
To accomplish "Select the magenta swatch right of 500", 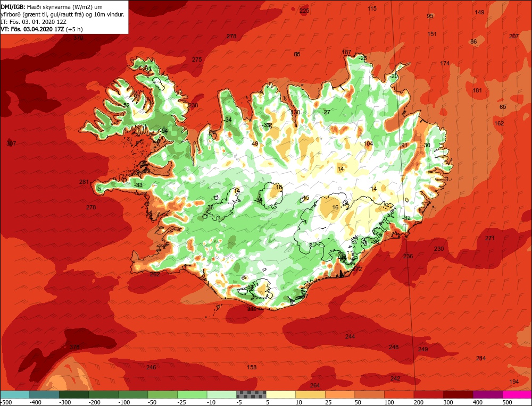I will (x=517, y=394).
